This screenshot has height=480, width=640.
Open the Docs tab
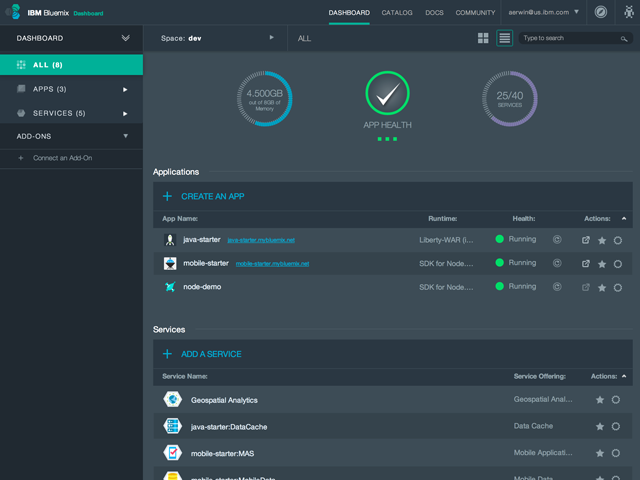[434, 13]
